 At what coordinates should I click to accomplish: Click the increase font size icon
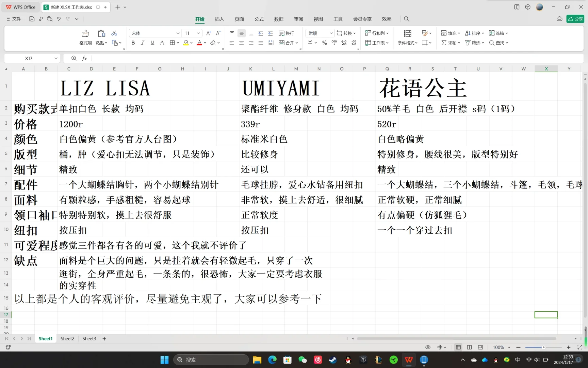(209, 33)
